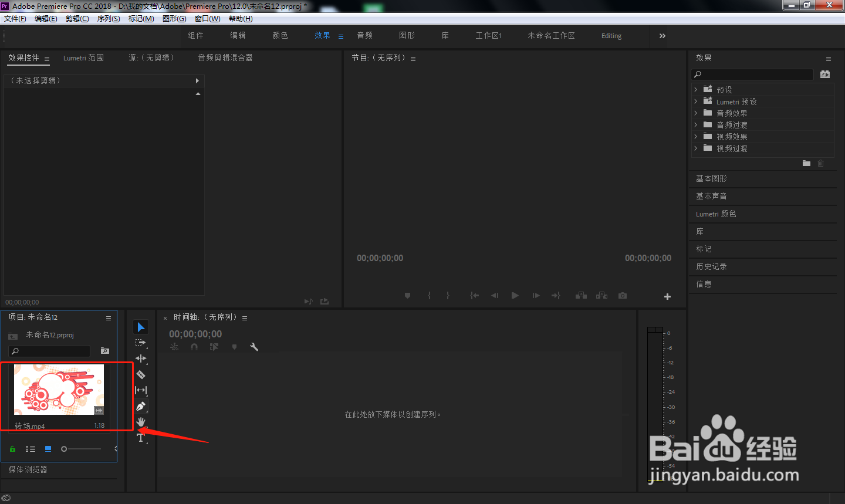
Task: Toggle Snap magnet in timeline
Action: pyautogui.click(x=194, y=347)
